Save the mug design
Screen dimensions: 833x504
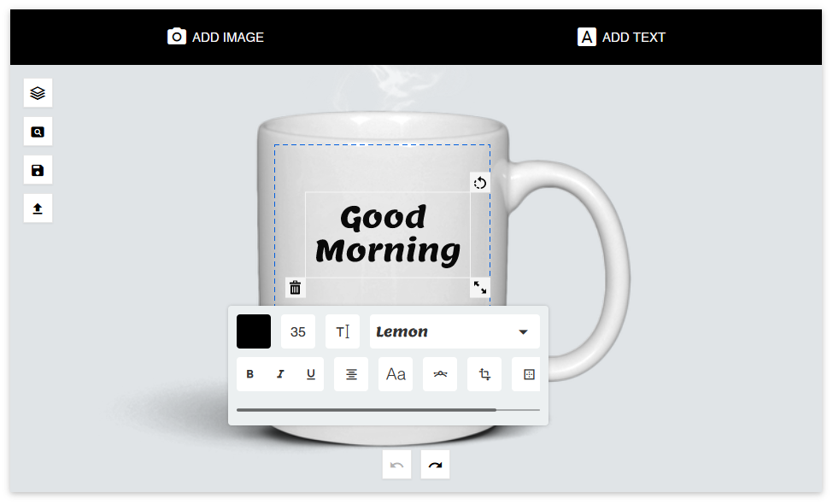[38, 170]
